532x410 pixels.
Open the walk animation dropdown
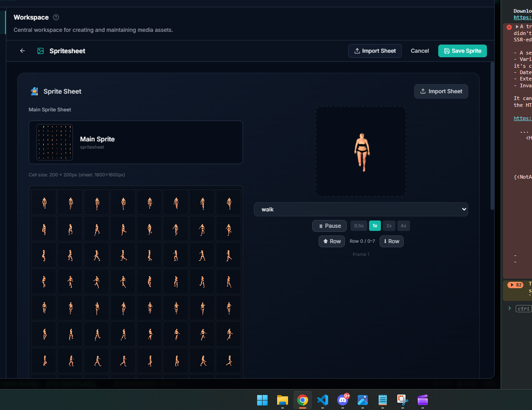click(x=361, y=210)
